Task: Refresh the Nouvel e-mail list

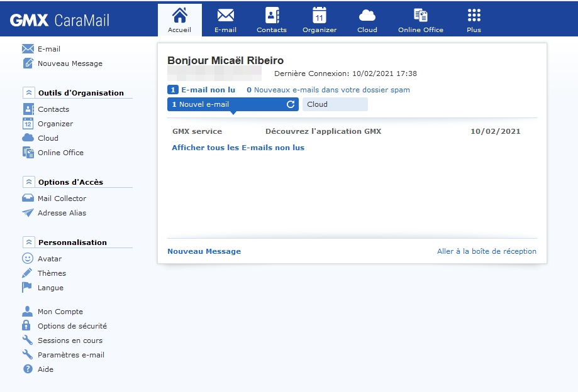Action: click(291, 104)
